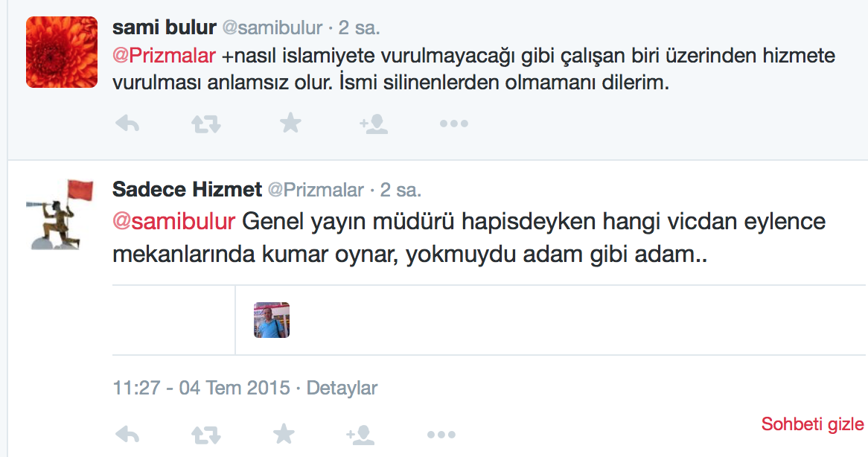Open Sadece Hizmet display name profile
The height and width of the screenshot is (457, 868).
pyautogui.click(x=187, y=190)
